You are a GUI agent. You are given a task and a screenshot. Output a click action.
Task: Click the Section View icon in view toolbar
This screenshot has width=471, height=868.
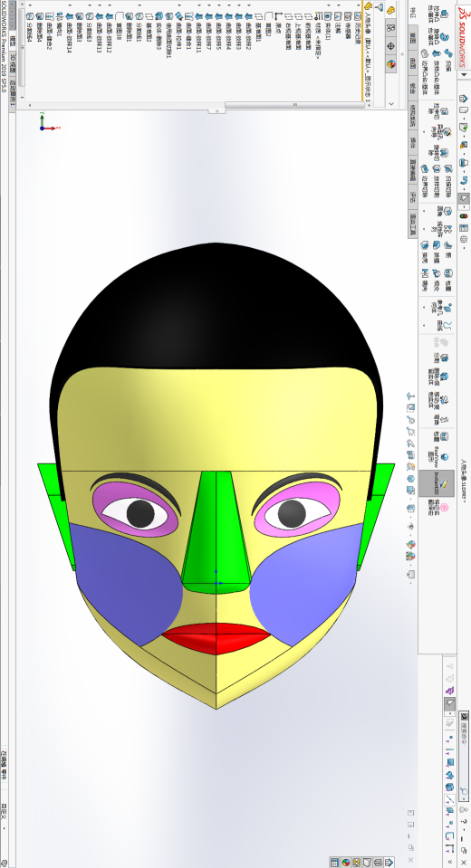pyautogui.click(x=410, y=454)
